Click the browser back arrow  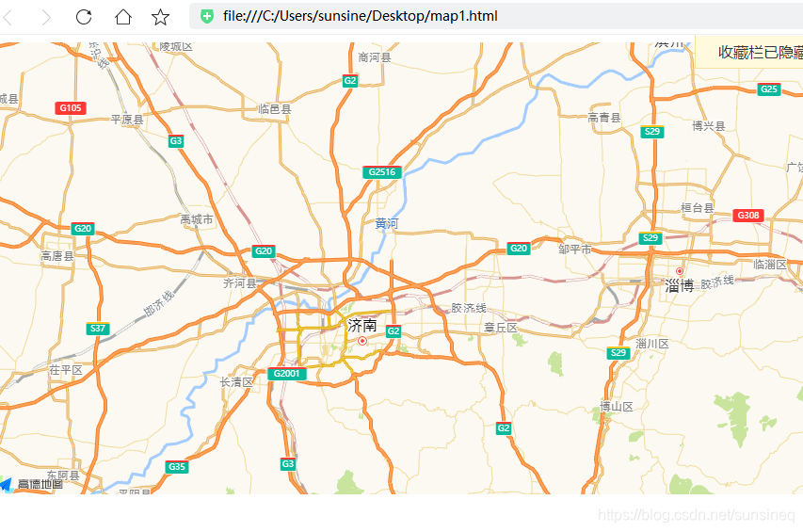point(8,17)
